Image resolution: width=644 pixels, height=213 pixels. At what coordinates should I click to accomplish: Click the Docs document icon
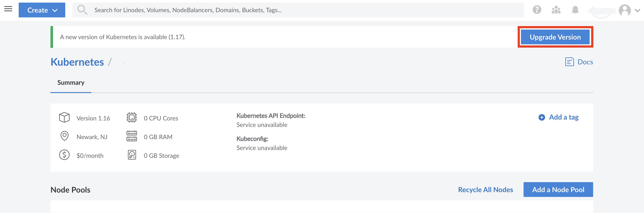(570, 62)
